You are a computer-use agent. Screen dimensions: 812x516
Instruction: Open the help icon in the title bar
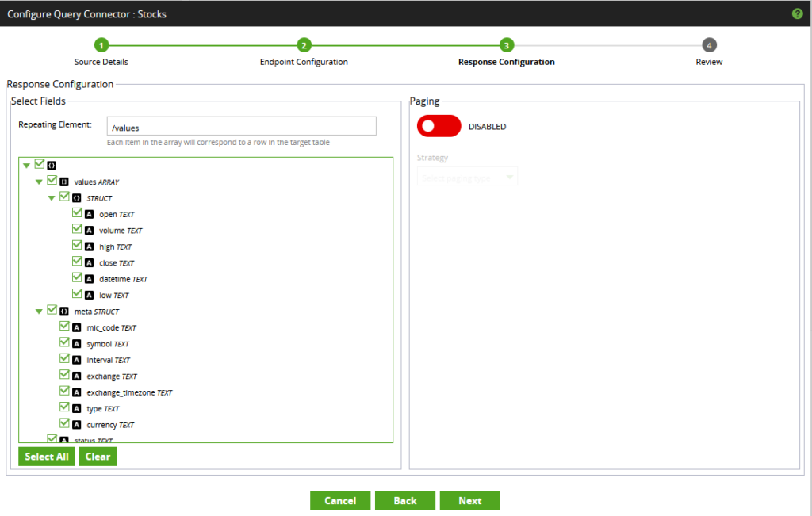tap(797, 13)
